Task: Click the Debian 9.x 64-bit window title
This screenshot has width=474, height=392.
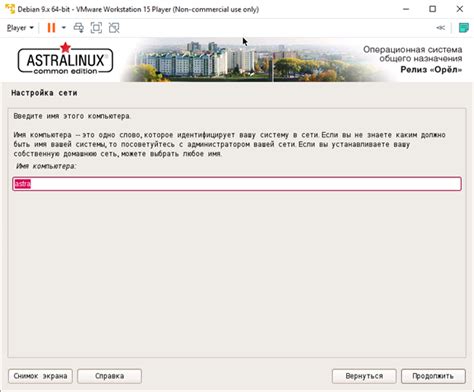Action: click(138, 9)
